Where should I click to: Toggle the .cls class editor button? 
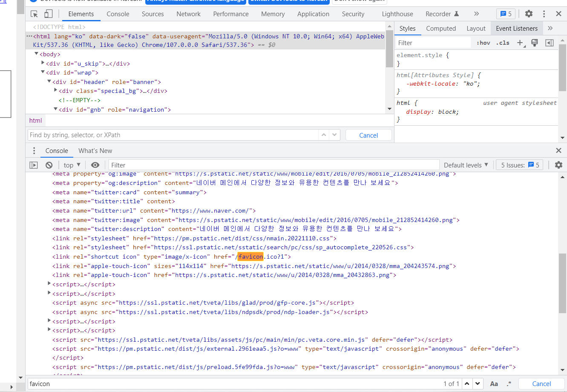503,43
